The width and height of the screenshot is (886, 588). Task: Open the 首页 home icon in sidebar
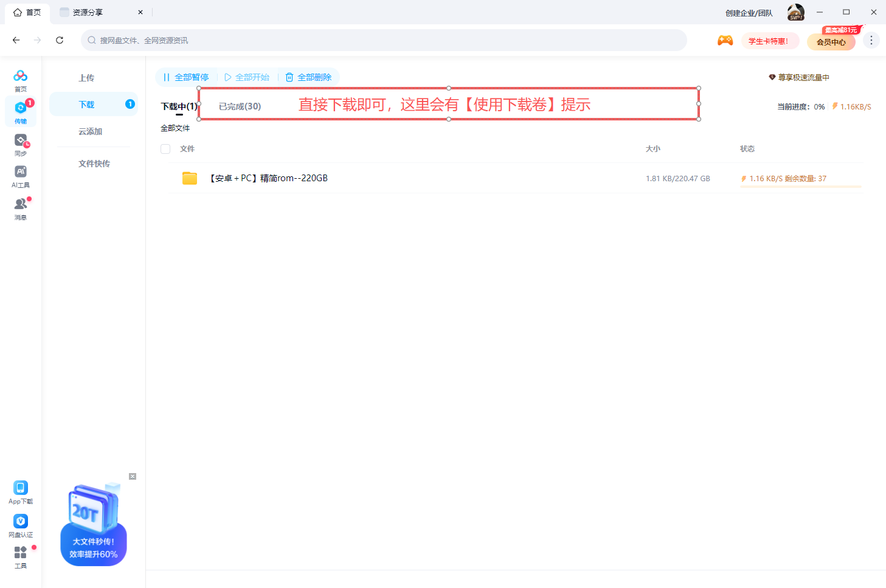[x=21, y=77]
